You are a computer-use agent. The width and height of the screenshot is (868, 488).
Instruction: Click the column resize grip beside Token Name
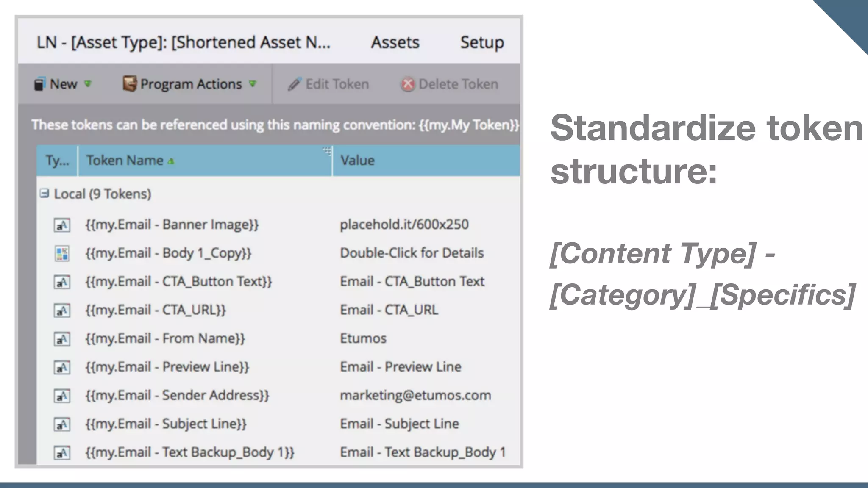[327, 151]
